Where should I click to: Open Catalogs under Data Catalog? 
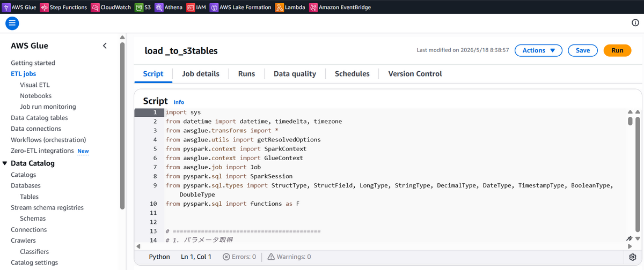point(24,175)
